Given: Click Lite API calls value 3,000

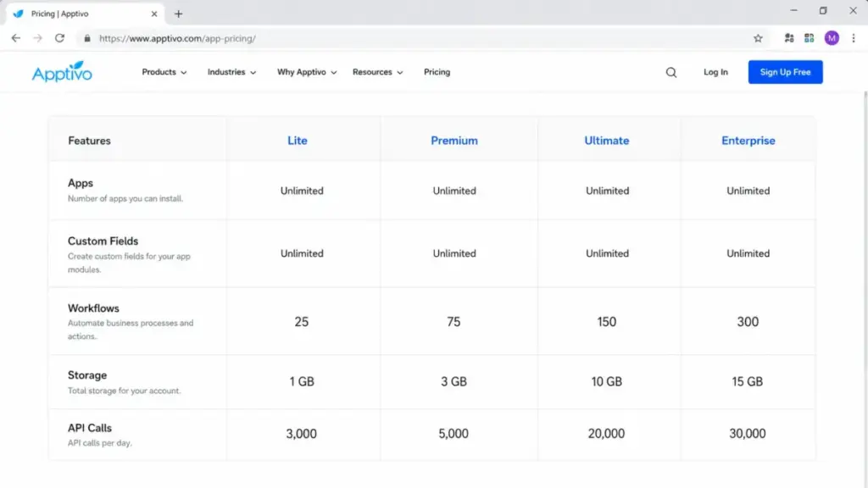Looking at the screenshot, I should (301, 434).
